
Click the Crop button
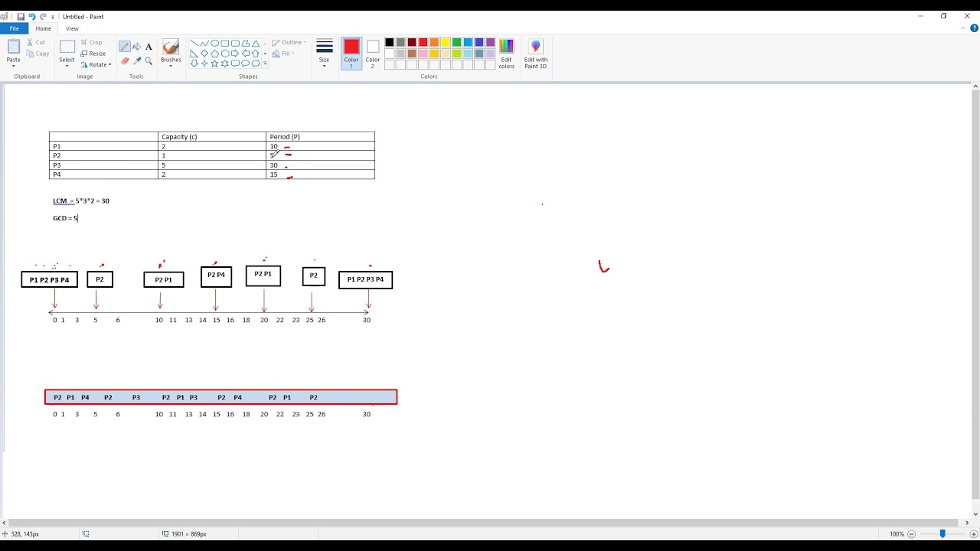click(x=91, y=43)
